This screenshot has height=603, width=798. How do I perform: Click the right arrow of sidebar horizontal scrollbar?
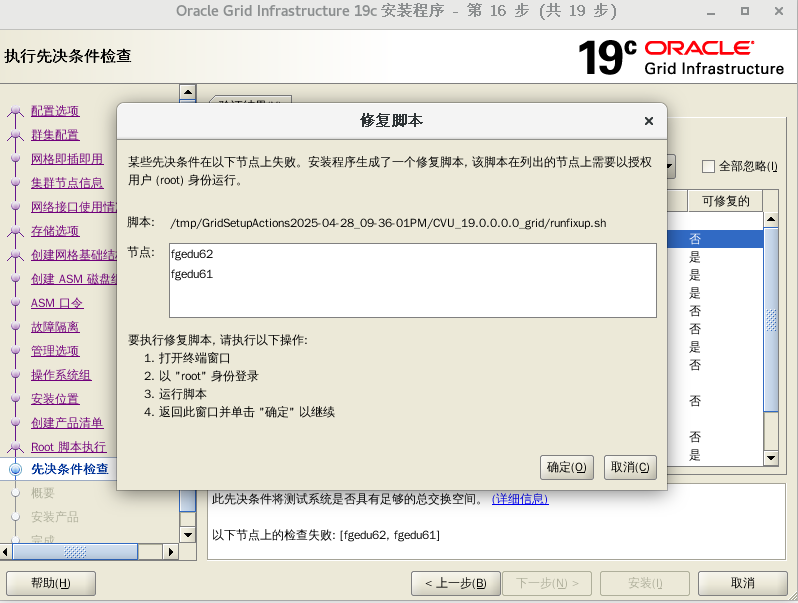(x=170, y=552)
